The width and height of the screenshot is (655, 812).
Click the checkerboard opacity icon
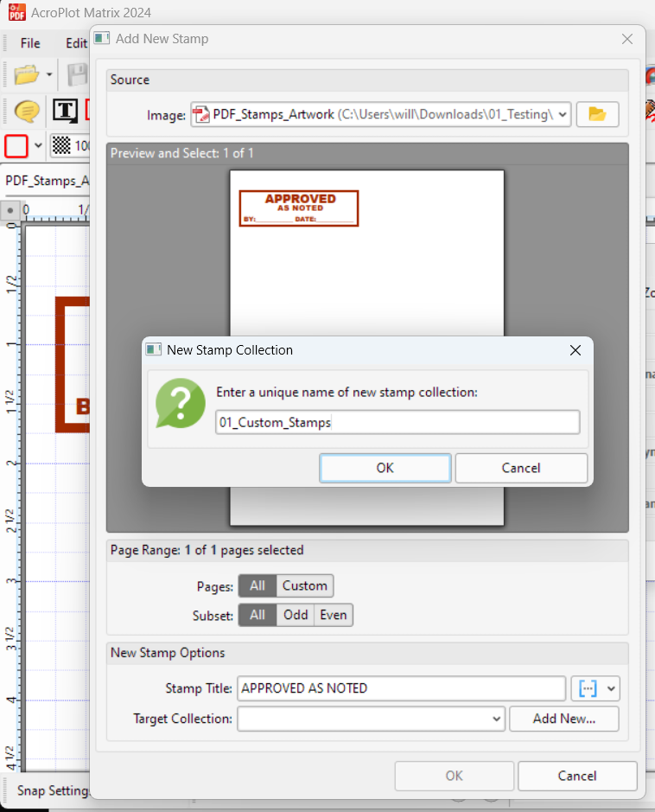coord(60,145)
